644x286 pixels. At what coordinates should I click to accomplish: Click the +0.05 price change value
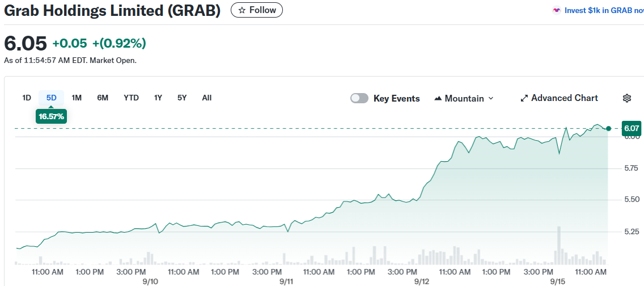pyautogui.click(x=70, y=43)
